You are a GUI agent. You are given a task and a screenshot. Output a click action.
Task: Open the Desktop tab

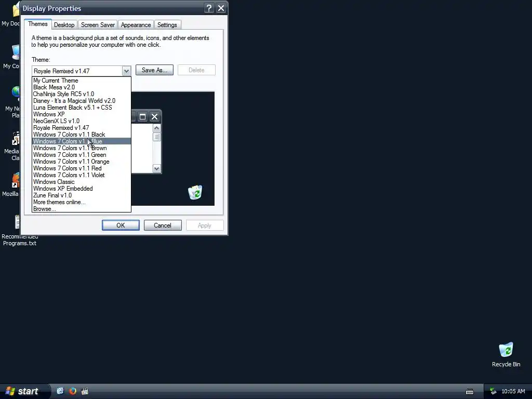64,25
